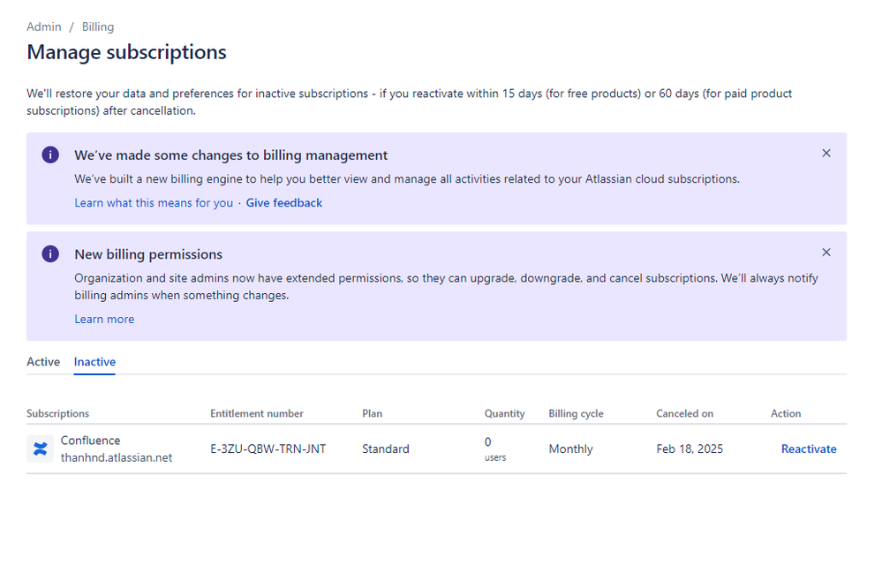Click the Quantity column header
Screen dimensions: 882x588
coord(504,413)
